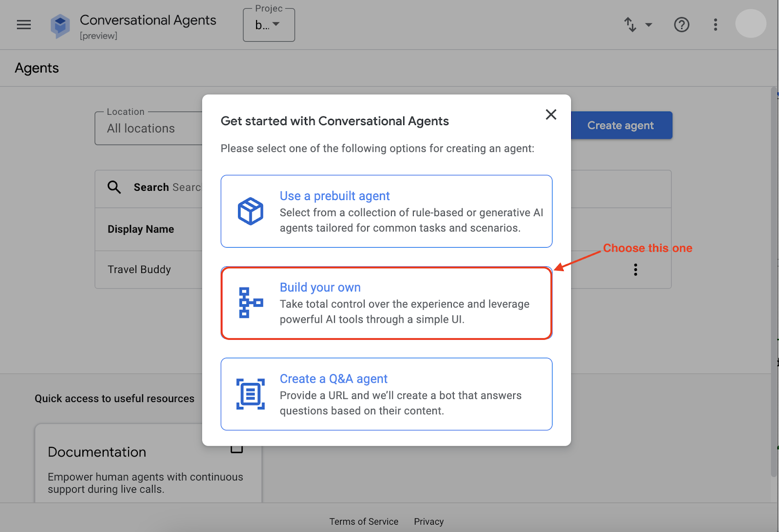Click the user avatar circle
Image resolution: width=779 pixels, height=532 pixels.
(x=750, y=23)
